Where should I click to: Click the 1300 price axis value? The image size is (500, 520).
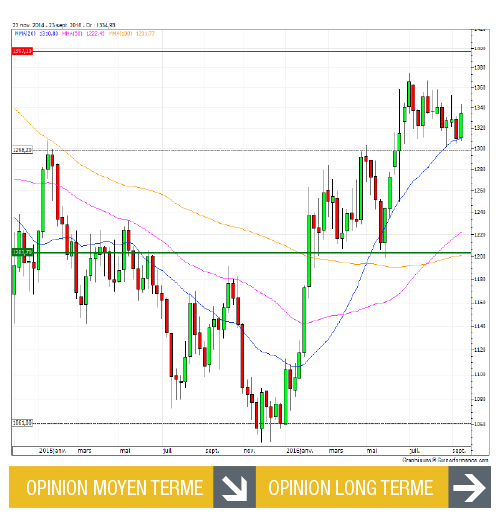(480, 148)
